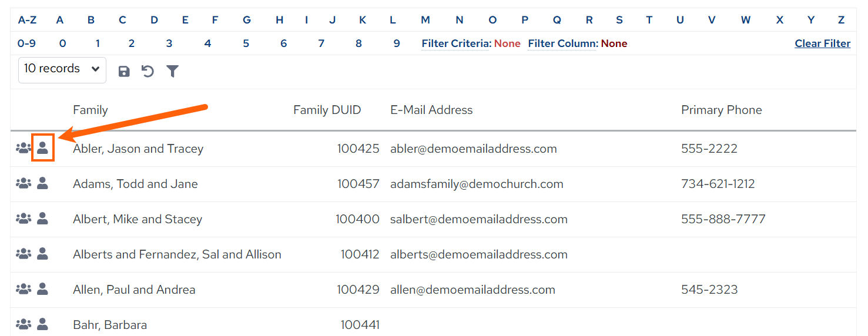Click the Clear Filter link

tap(823, 43)
